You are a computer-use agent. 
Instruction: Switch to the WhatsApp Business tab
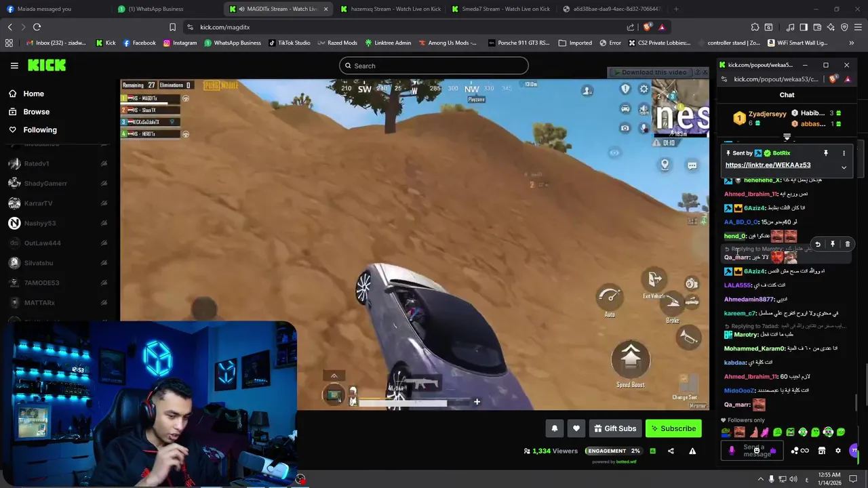pyautogui.click(x=156, y=9)
